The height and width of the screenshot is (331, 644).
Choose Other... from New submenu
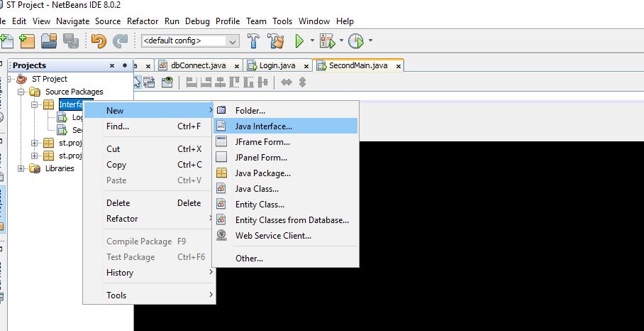[x=285, y=259]
